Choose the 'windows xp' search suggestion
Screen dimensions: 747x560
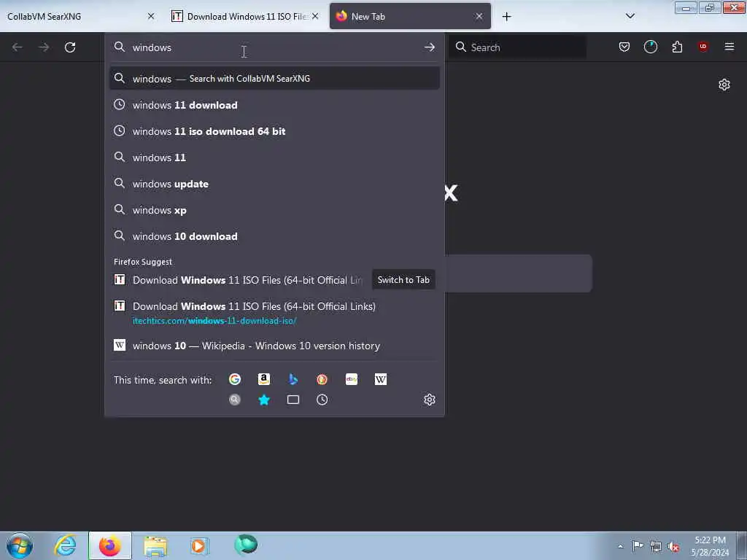point(274,210)
